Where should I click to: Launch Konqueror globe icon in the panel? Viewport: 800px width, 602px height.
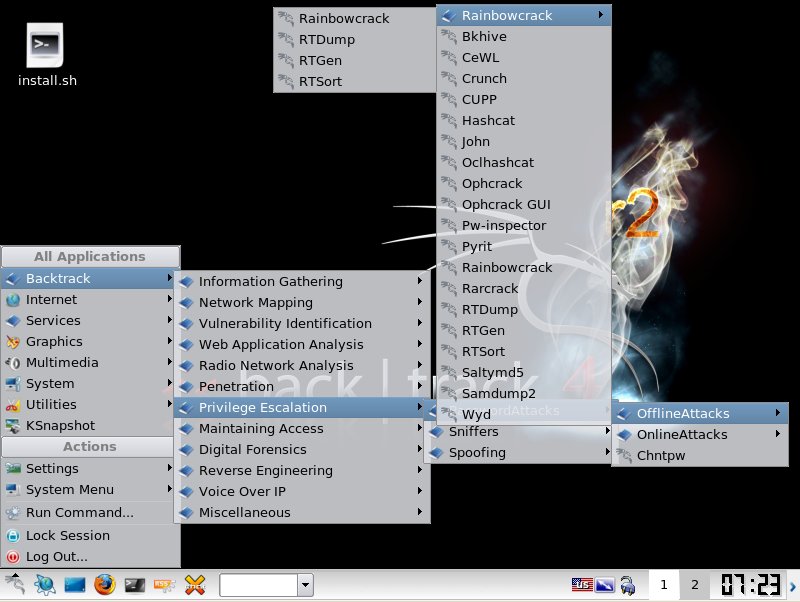[x=45, y=585]
